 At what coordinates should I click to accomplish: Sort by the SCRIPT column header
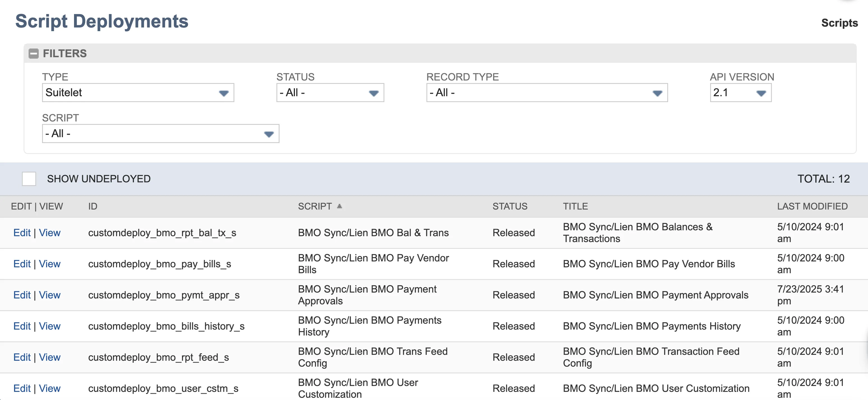click(x=315, y=206)
